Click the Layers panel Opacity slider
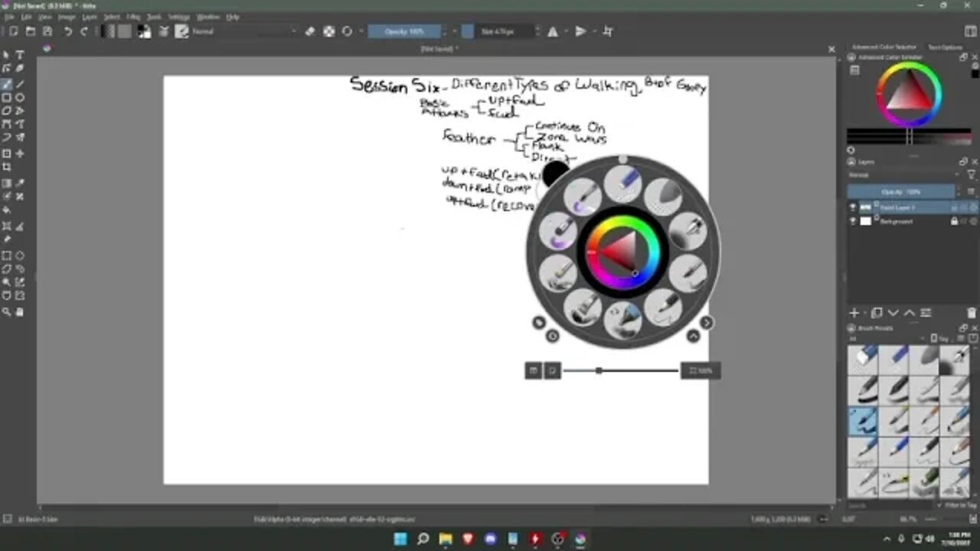Image resolution: width=980 pixels, height=551 pixels. pyautogui.click(x=901, y=191)
